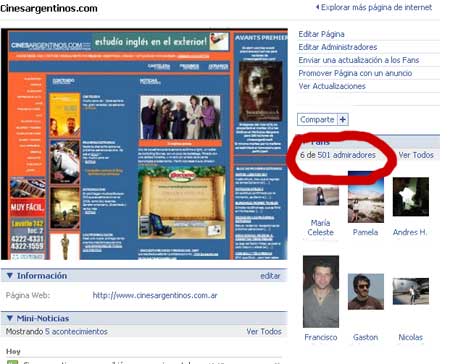Collapse the Fans section arrow
This screenshot has height=364, width=450.
tap(305, 143)
